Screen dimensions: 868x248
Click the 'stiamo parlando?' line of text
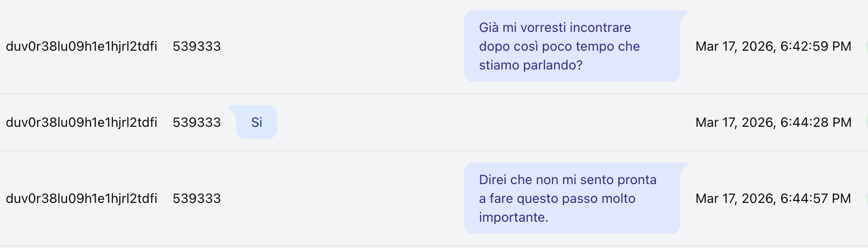click(531, 65)
